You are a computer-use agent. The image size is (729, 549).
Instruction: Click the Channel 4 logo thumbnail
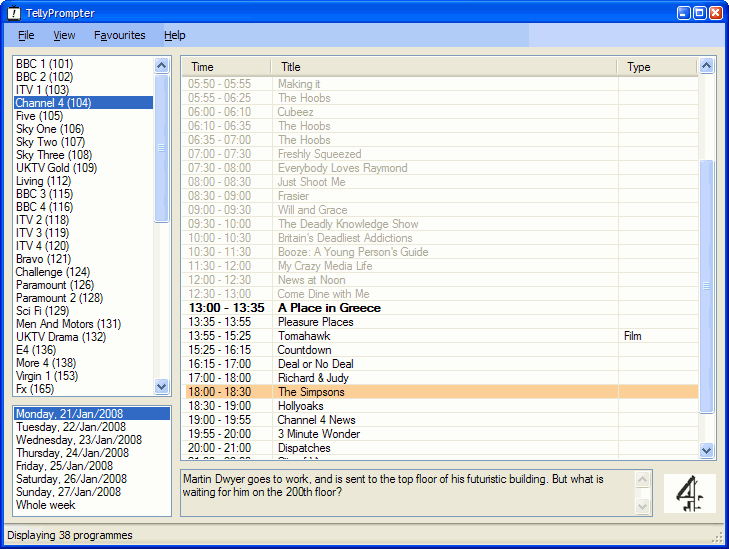[689, 493]
